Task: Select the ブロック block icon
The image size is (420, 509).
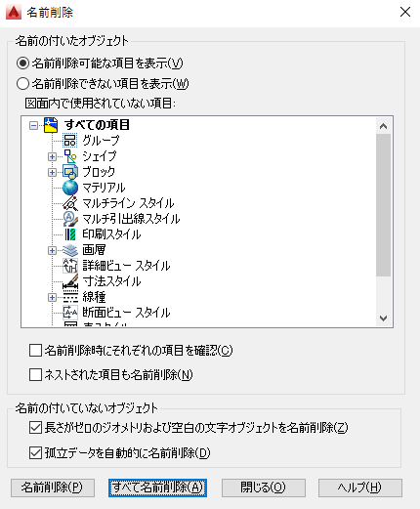Action: 70,172
